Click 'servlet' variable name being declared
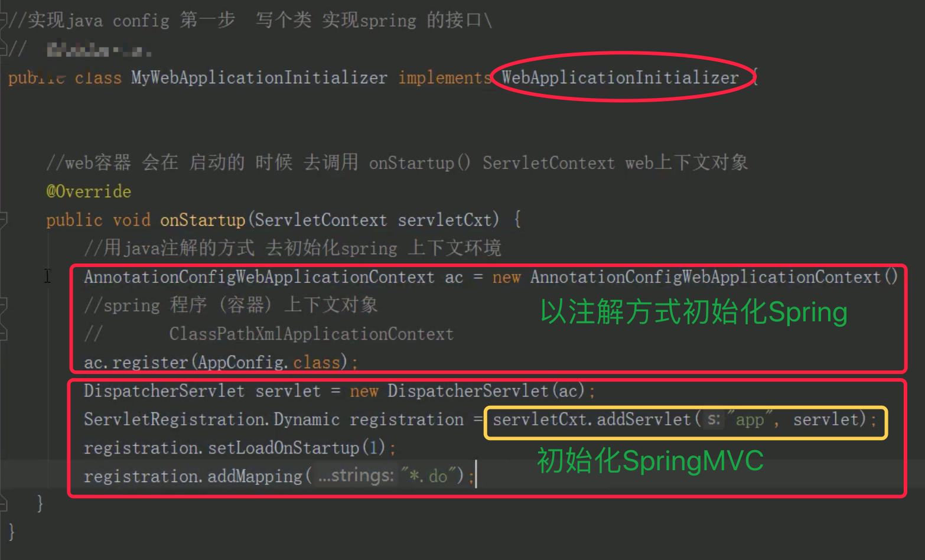The height and width of the screenshot is (560, 925). pyautogui.click(x=288, y=390)
